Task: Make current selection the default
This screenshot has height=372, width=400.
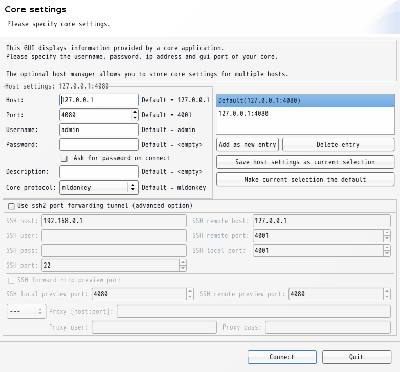Action: coord(305,180)
